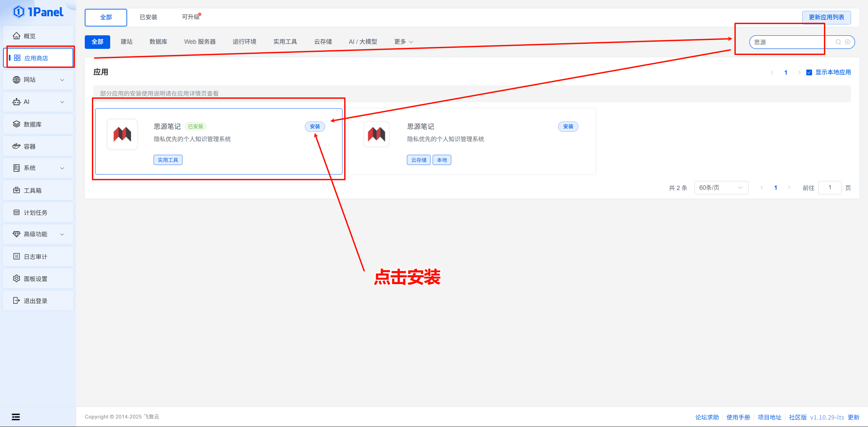868x427 pixels.
Task: Uncheck 显示本地应用 checkbox
Action: point(809,72)
